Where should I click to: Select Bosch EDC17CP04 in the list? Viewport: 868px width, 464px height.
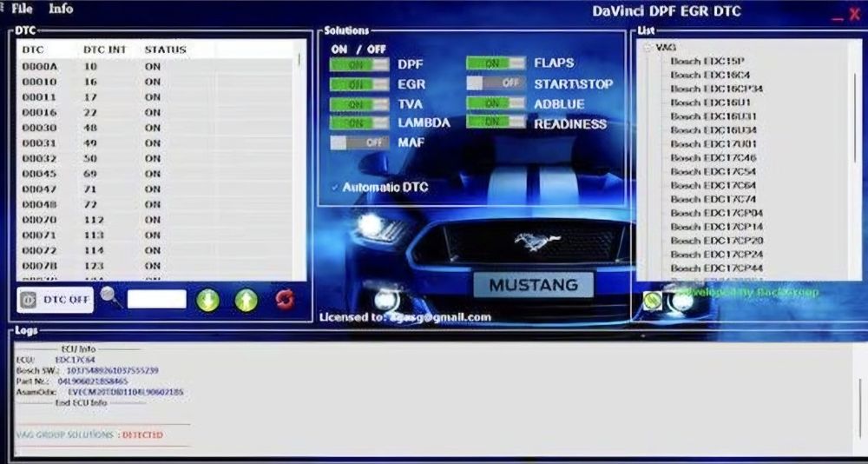tap(716, 214)
